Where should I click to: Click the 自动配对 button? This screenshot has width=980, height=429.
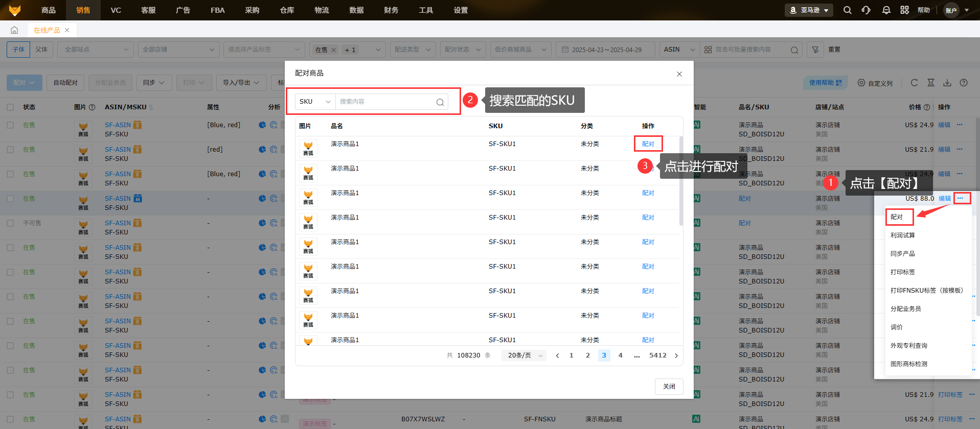tap(65, 83)
